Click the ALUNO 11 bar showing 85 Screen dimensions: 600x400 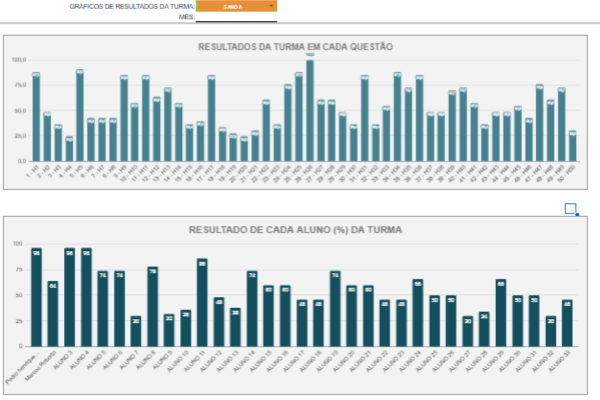point(202,290)
